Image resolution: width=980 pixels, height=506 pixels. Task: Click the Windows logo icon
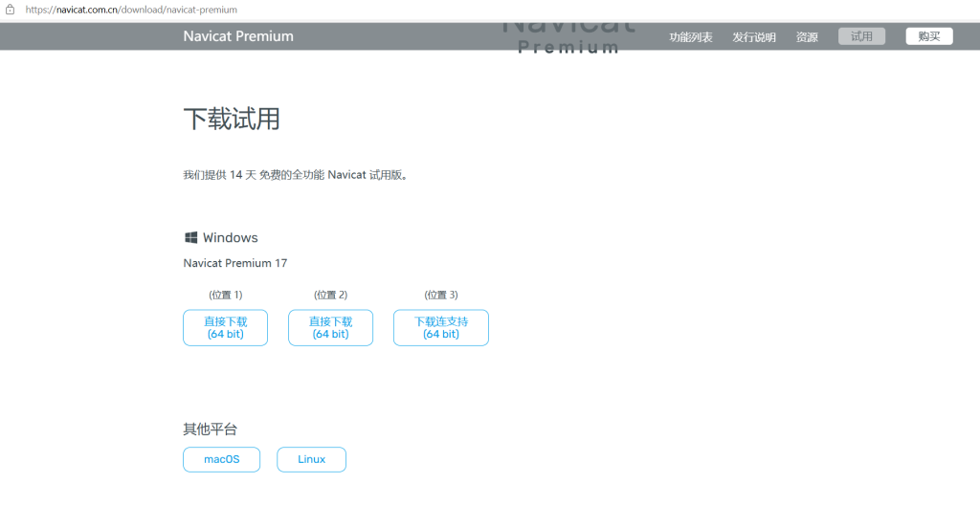point(190,237)
